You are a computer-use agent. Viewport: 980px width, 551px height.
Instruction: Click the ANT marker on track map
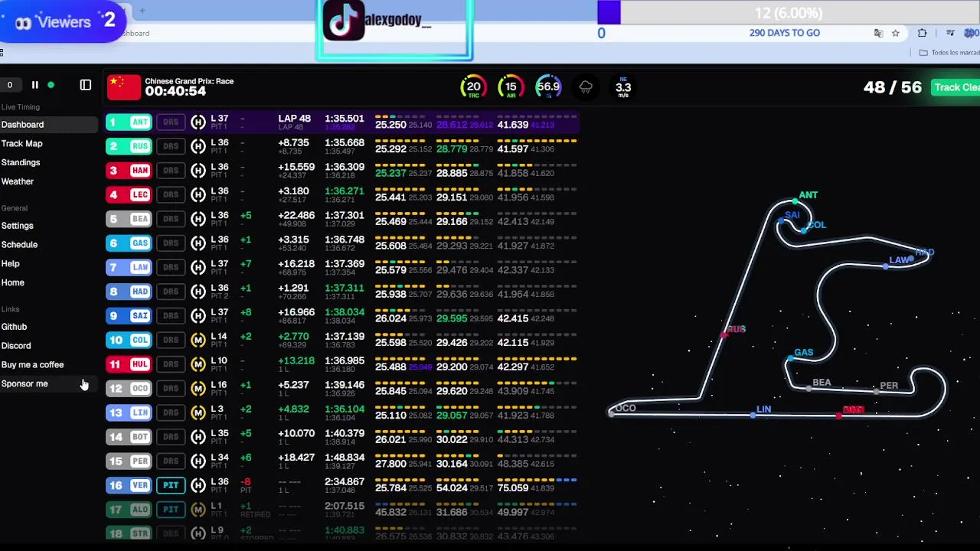796,201
